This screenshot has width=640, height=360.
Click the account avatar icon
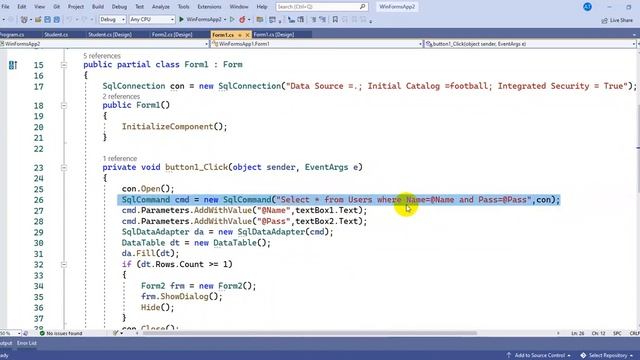pyautogui.click(x=587, y=7)
